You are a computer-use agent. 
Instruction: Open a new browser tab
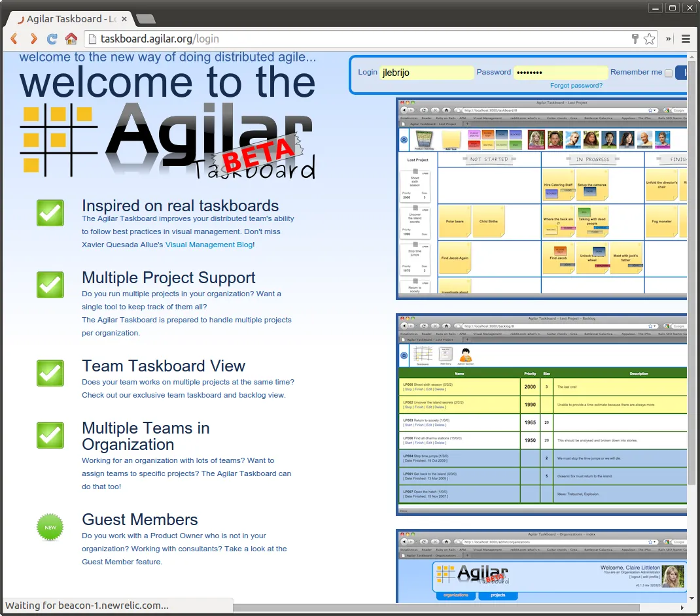[145, 19]
